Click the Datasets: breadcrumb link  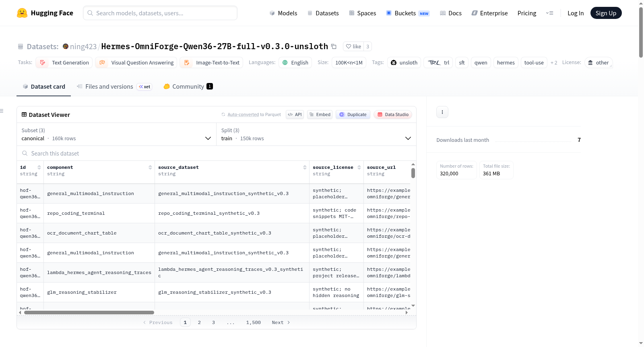click(x=43, y=46)
